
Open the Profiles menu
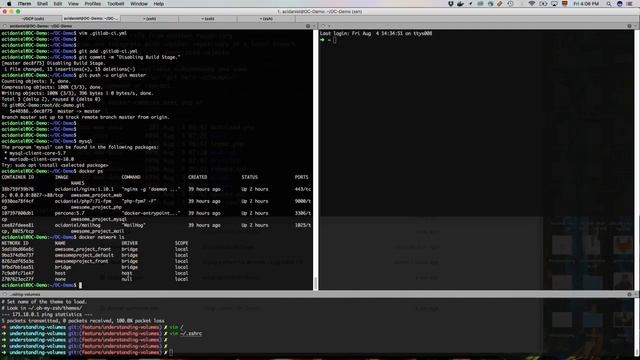point(93,4)
